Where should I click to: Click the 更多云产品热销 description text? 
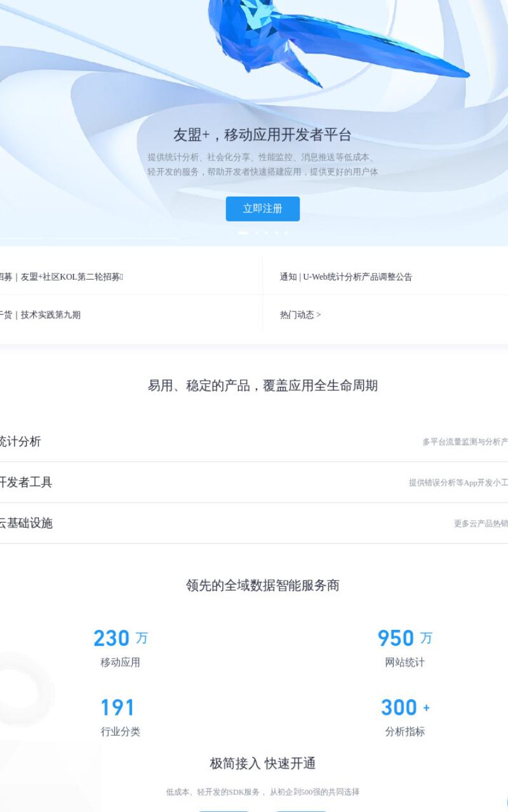coord(481,524)
